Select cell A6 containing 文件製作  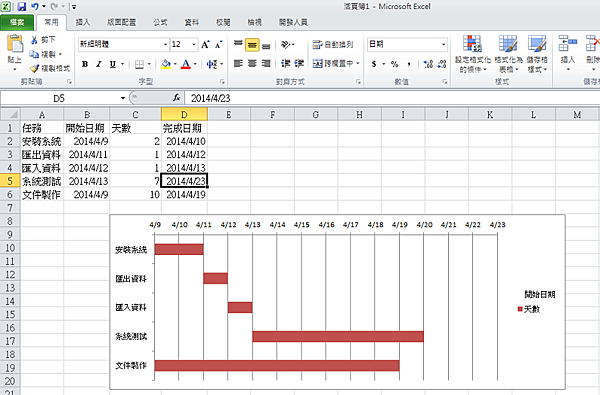click(x=42, y=194)
